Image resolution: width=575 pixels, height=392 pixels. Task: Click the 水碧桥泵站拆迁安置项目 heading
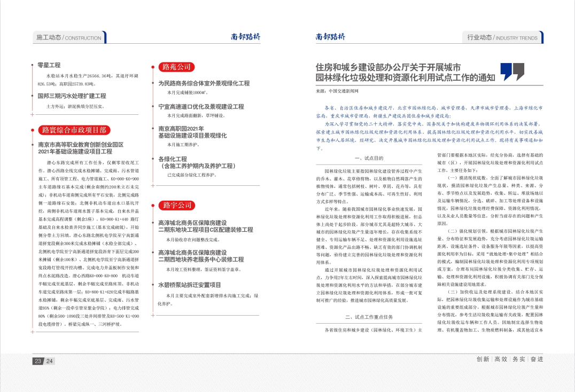point(190,285)
